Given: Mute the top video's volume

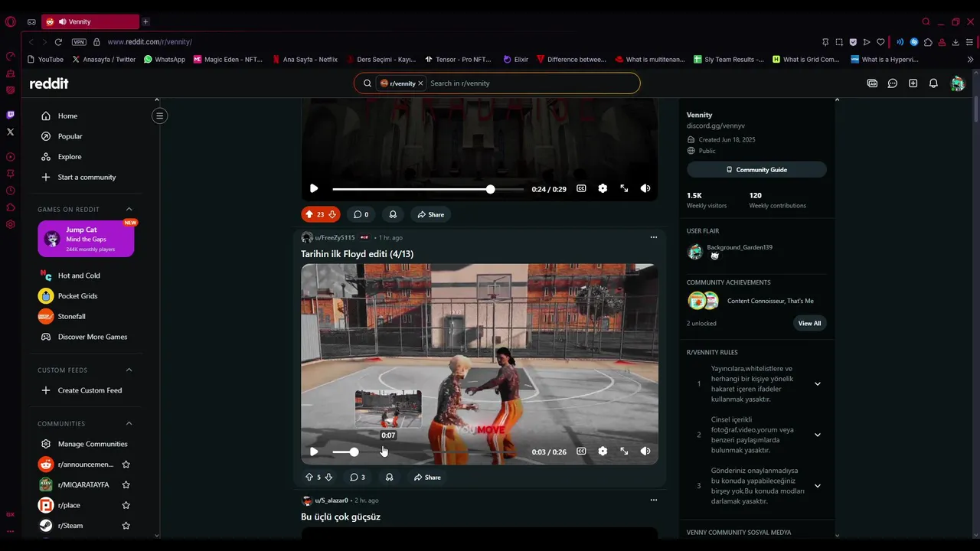Looking at the screenshot, I should 645,188.
